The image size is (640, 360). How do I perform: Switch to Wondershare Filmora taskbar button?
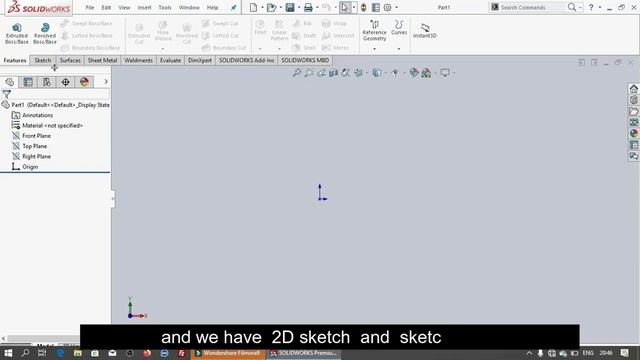228,353
